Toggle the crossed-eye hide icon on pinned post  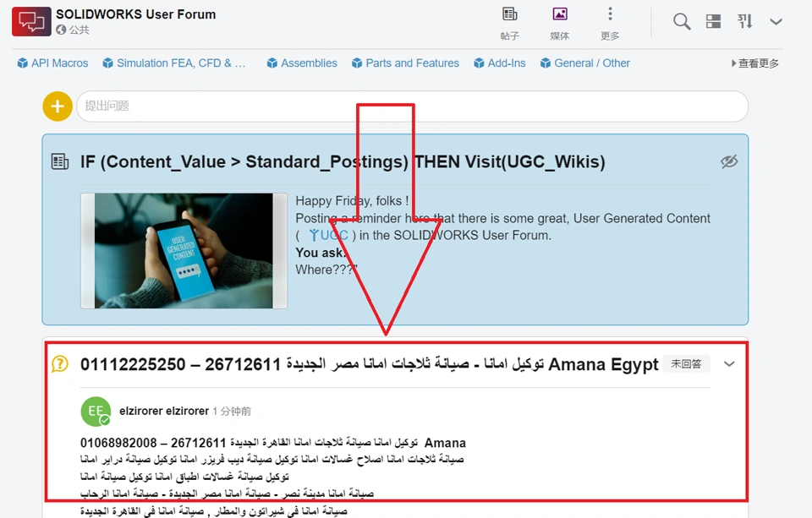[729, 161]
